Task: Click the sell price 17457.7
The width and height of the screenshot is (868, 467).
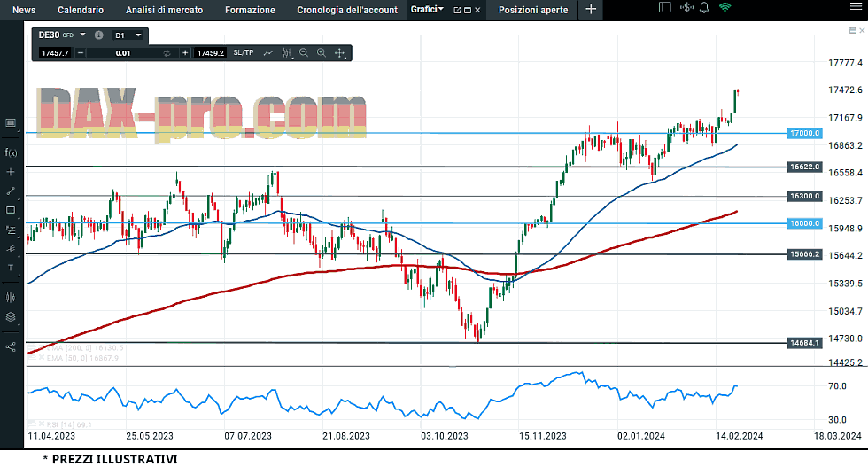Action: [x=55, y=53]
